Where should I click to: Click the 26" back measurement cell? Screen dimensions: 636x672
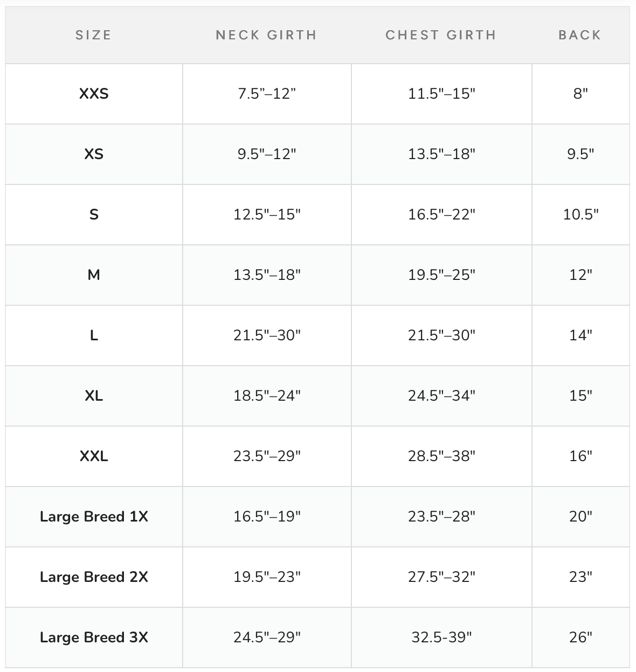(x=580, y=637)
